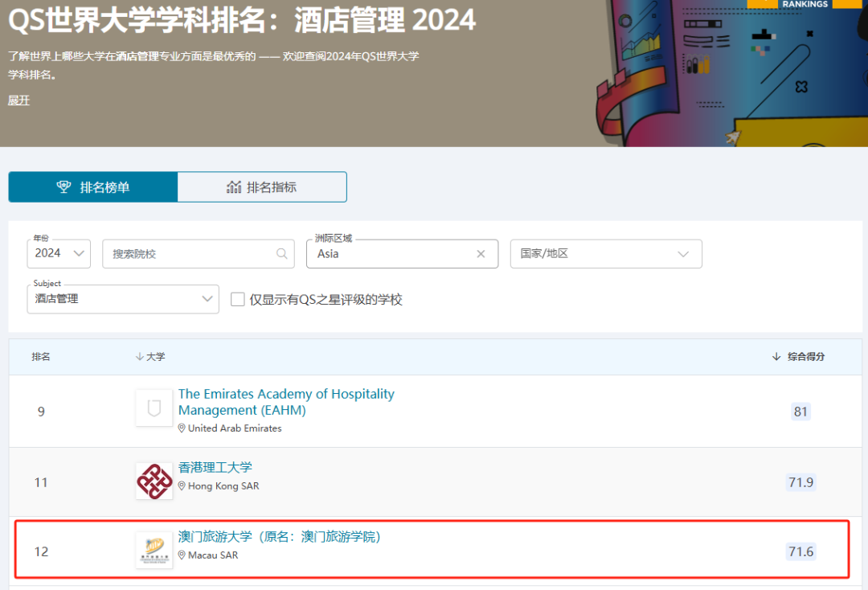
Task: Switch to the 排名指标 tab
Action: 261,186
